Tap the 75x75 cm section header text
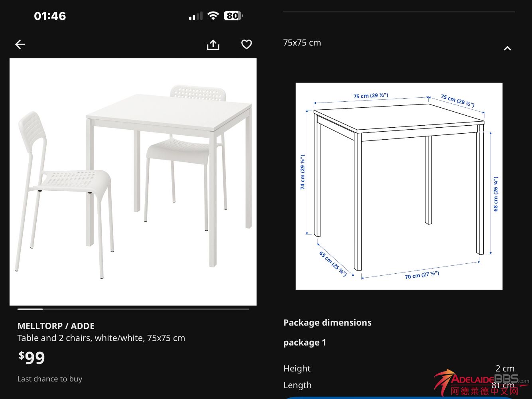The height and width of the screenshot is (399, 532). pyautogui.click(x=302, y=43)
